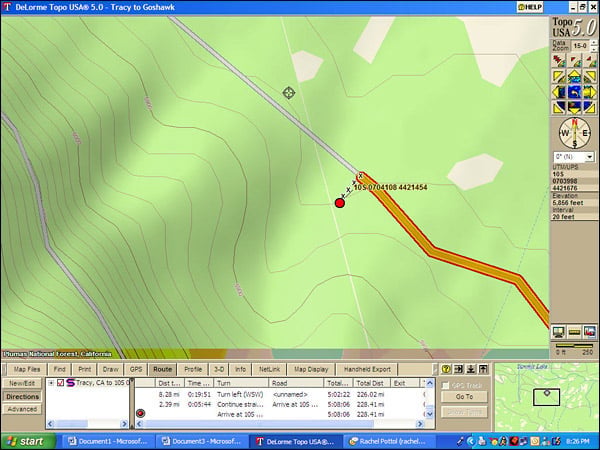
Task: Click the compass rose control
Action: pos(574,133)
